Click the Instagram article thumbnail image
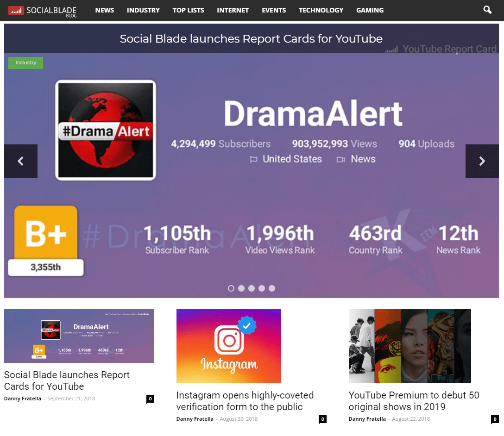The image size is (504, 436). click(228, 346)
